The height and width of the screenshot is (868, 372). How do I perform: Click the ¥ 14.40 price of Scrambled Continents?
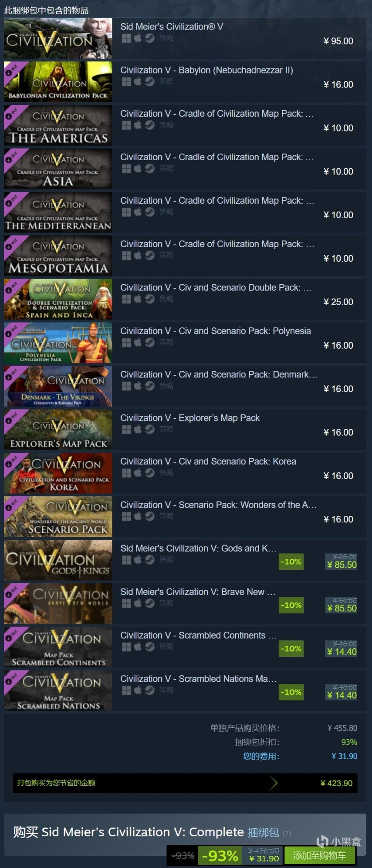point(342,652)
